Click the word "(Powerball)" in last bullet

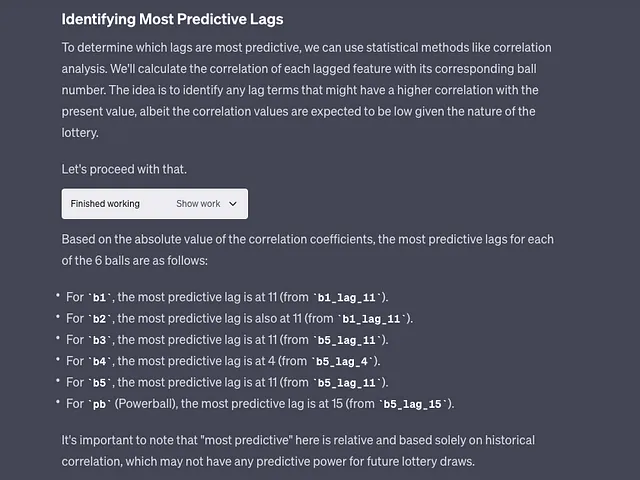pyautogui.click(x=146, y=404)
